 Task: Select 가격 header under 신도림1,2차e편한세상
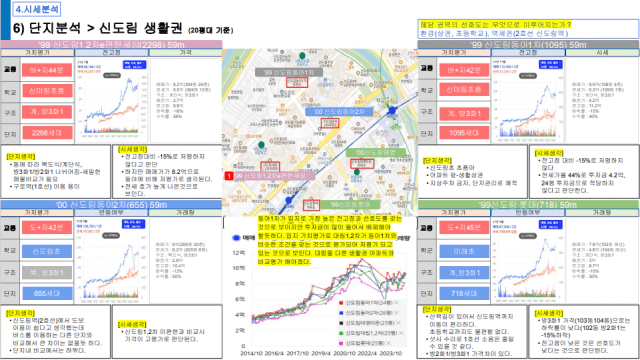186,53
